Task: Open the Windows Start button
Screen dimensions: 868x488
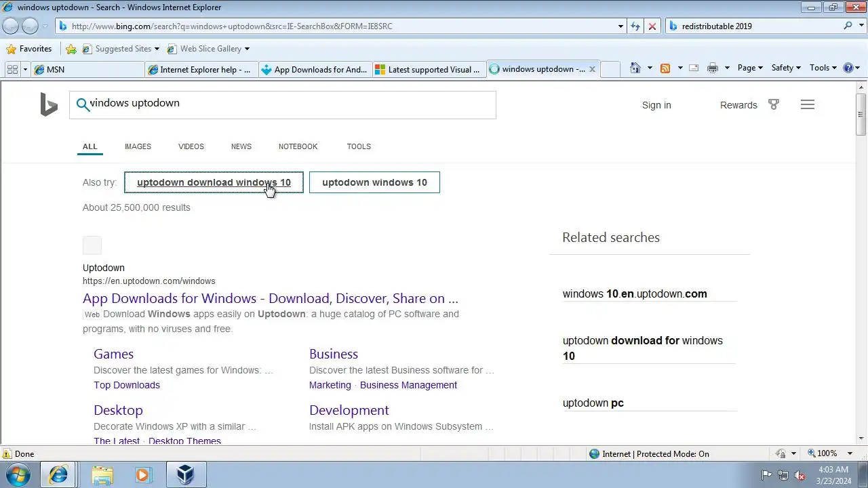Action: click(x=18, y=474)
